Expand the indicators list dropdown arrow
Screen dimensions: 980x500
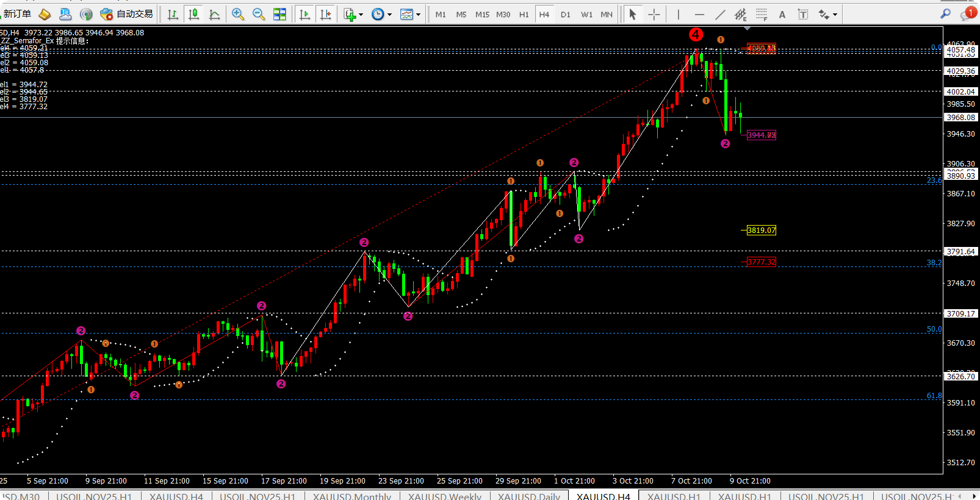tap(361, 15)
